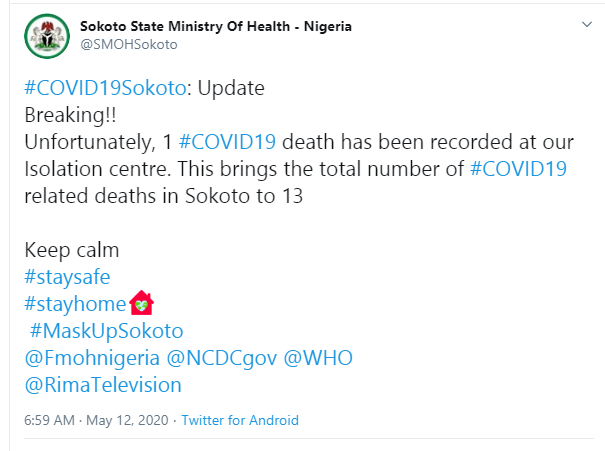Visit the @RimaTelevision mention
This screenshot has width=605, height=451.
tap(103, 385)
